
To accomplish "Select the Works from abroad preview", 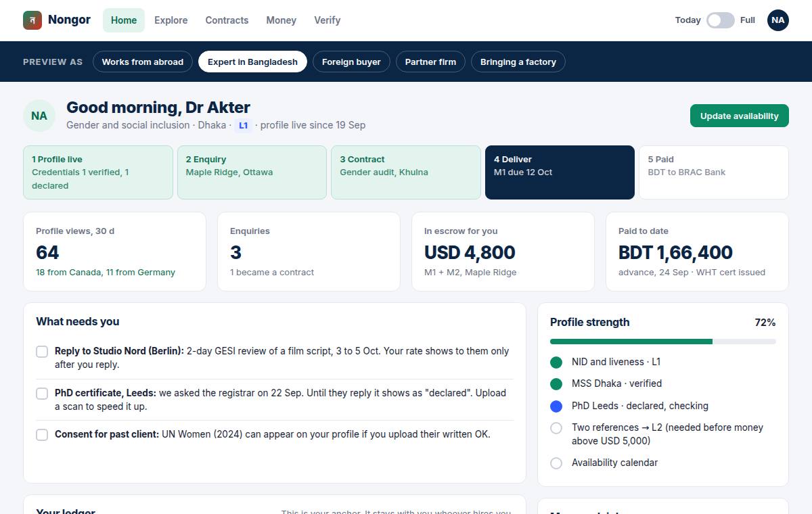I will (143, 62).
